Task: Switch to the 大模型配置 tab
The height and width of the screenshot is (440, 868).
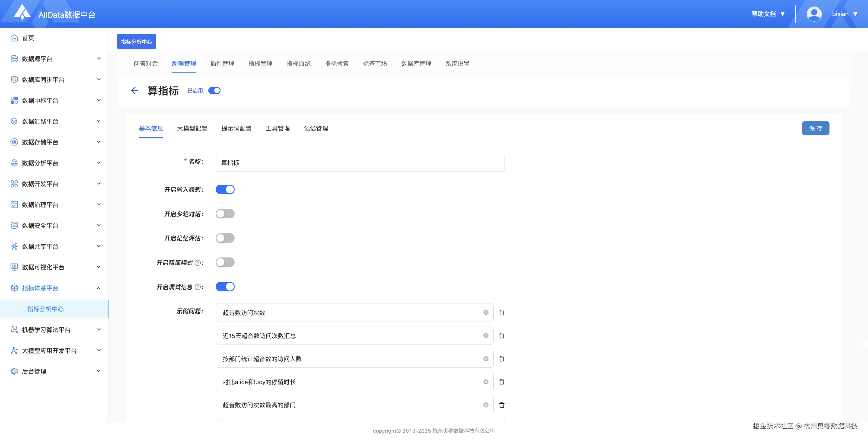Action: pos(192,128)
